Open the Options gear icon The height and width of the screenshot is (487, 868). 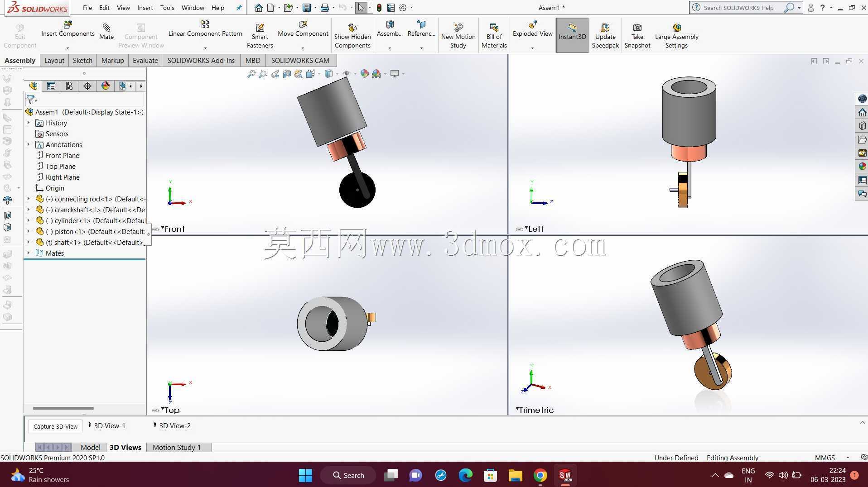tap(402, 8)
